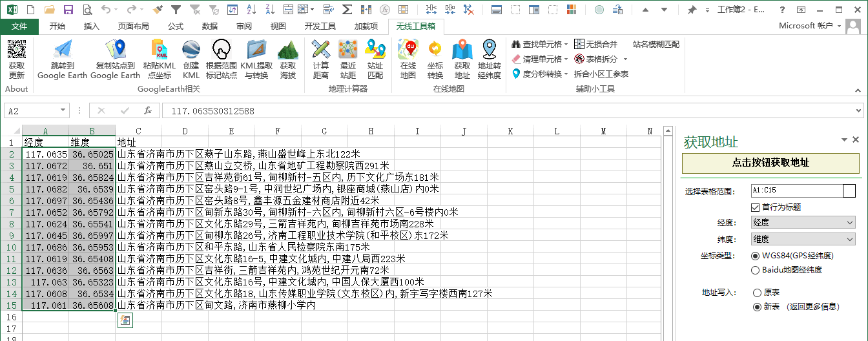Viewport: 868px width, 341px height.
Task: Click the Print Preview icon in quick access toolbar
Action: (87, 10)
